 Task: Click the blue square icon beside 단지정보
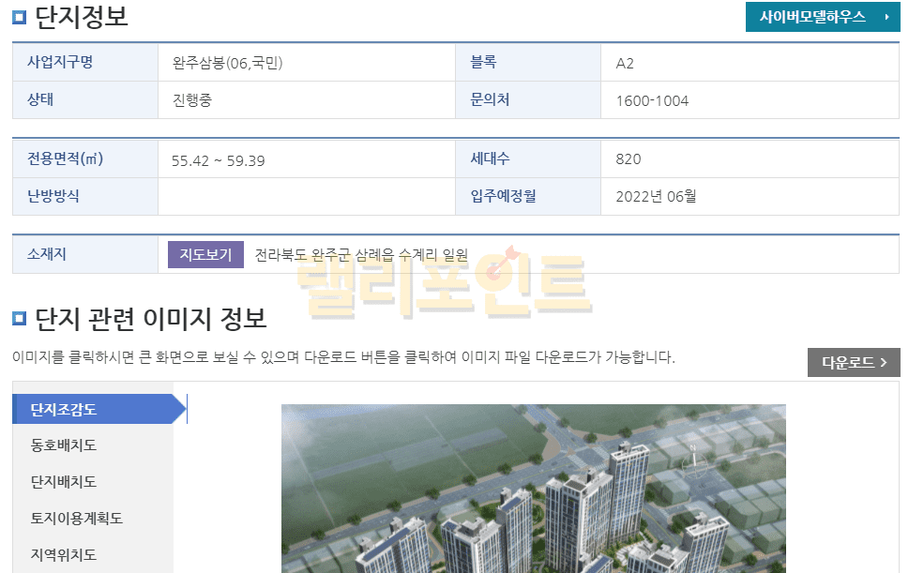tap(20, 17)
